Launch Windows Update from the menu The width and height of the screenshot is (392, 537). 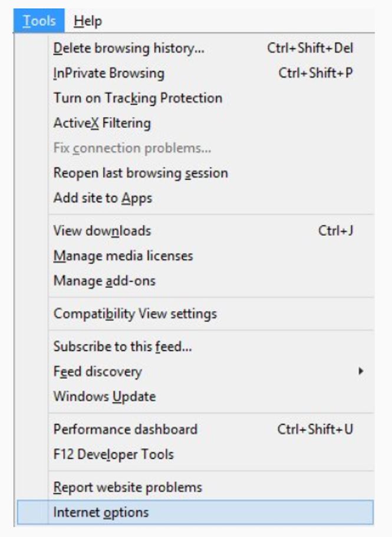pos(104,396)
